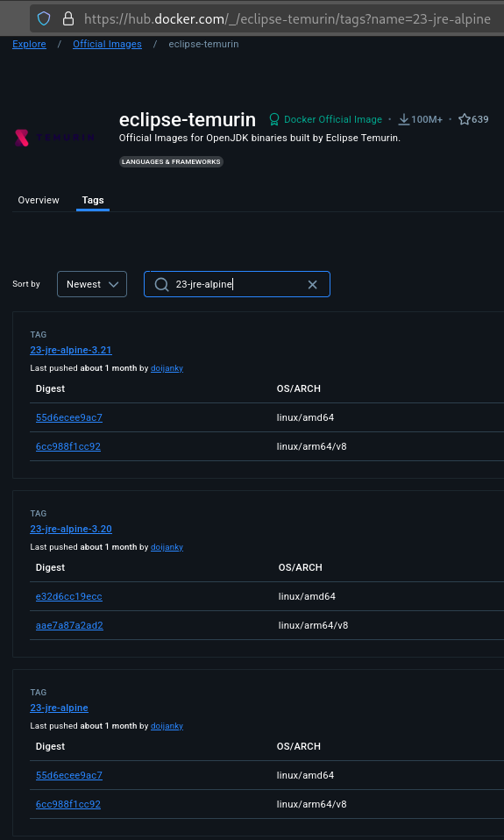Screen dimensions: 504x840
Task: Open the Newest sort dropdown
Action: (92, 284)
